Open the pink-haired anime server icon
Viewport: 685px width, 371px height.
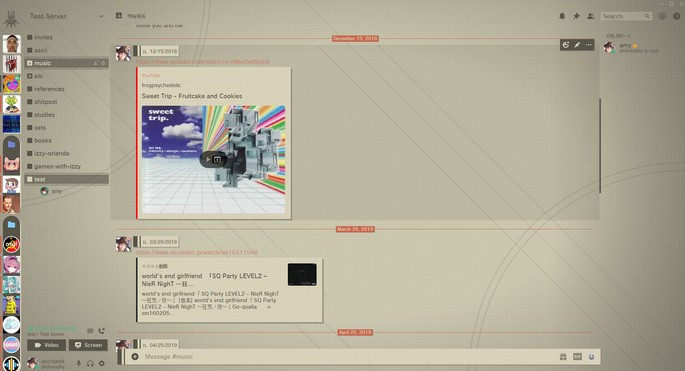(11, 265)
